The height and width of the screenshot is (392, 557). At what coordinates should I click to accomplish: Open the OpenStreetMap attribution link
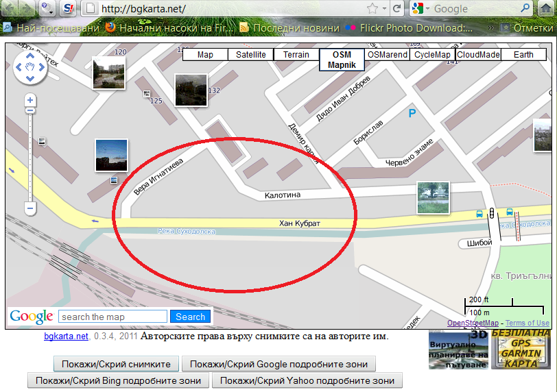coord(474,323)
